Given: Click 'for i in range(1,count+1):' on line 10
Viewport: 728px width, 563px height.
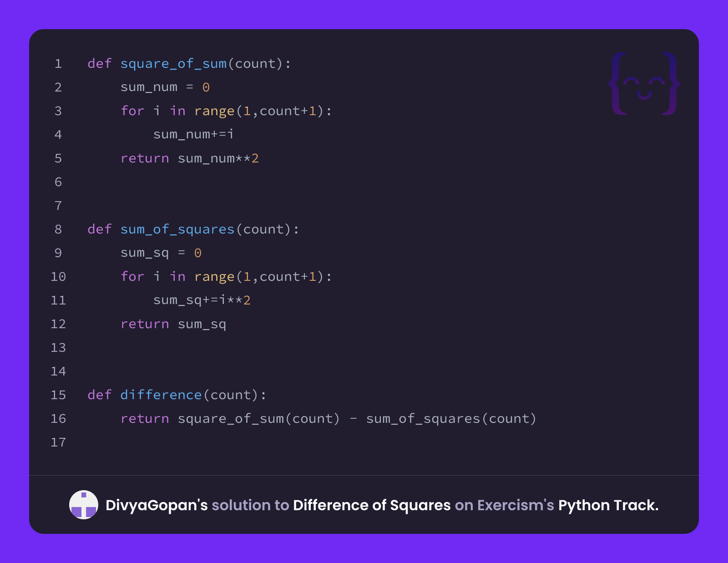Looking at the screenshot, I should [226, 277].
